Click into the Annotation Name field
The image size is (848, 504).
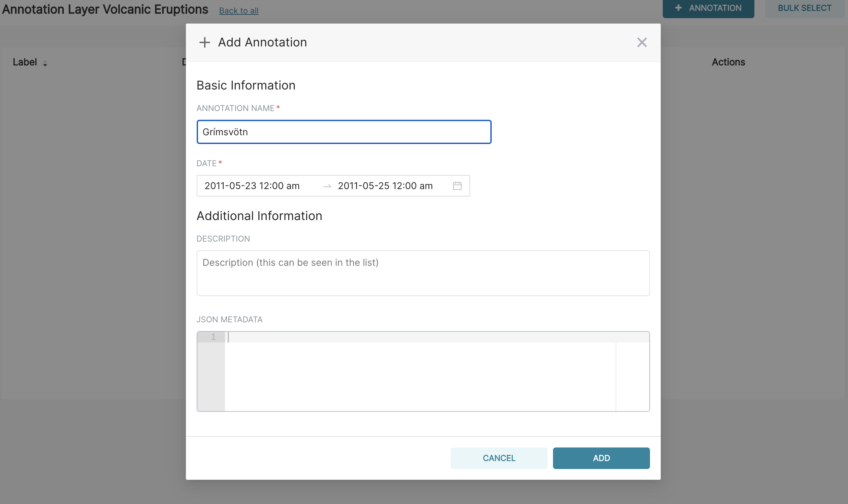click(x=344, y=132)
